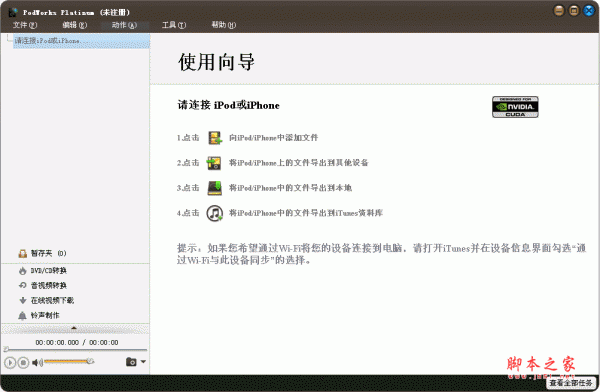Screen dimensions: 600x392
Task: Click the playback time 00:00:00.000 / 00:00:00
Action: pyautogui.click(x=77, y=342)
